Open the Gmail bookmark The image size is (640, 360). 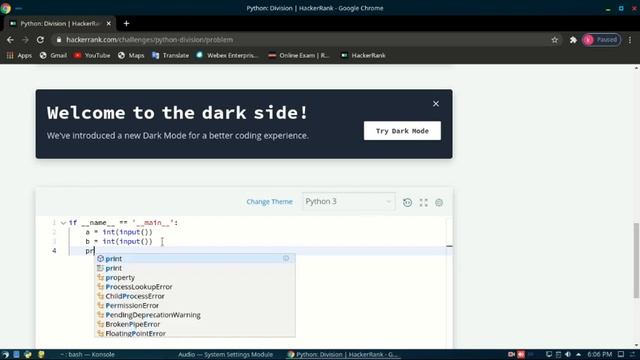53,55
